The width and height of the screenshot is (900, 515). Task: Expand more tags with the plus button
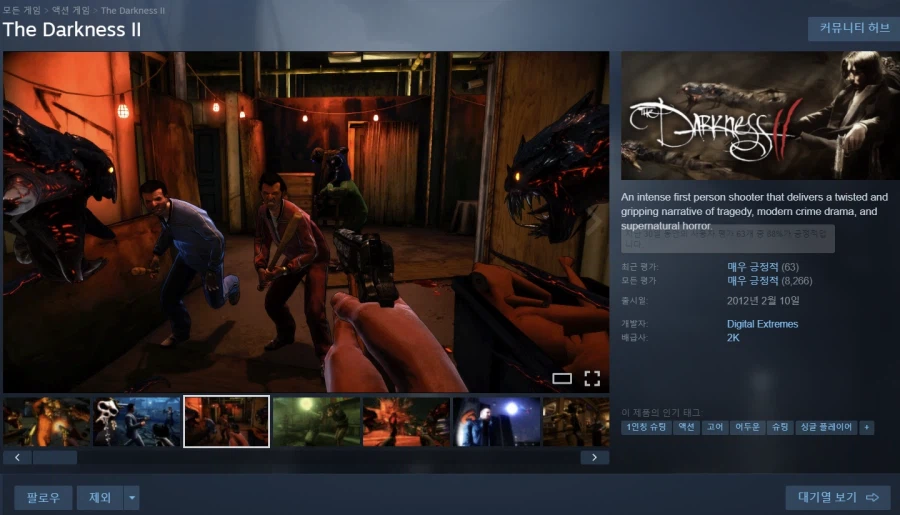click(x=867, y=427)
